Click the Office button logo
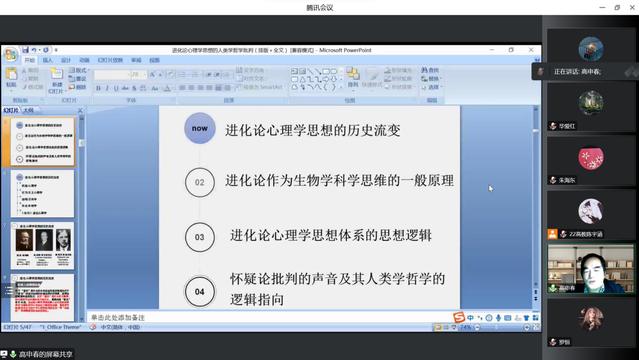Viewport: 639px width, 360px height. tap(11, 55)
